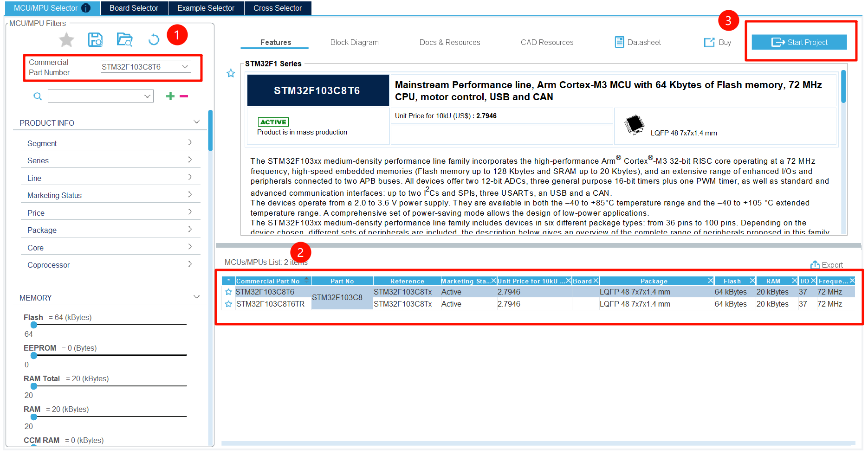Remove the Frequency column with its X
This screenshot has width=868, height=455.
point(852,281)
